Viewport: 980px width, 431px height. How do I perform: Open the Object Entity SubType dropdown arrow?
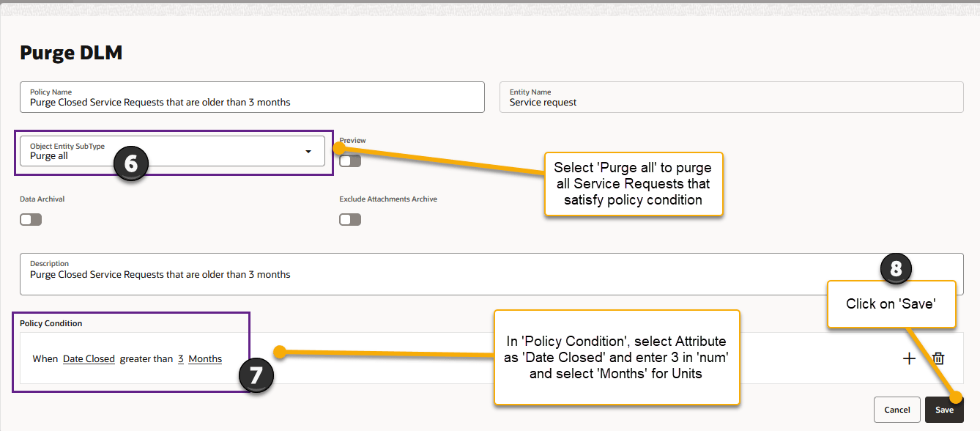click(308, 151)
